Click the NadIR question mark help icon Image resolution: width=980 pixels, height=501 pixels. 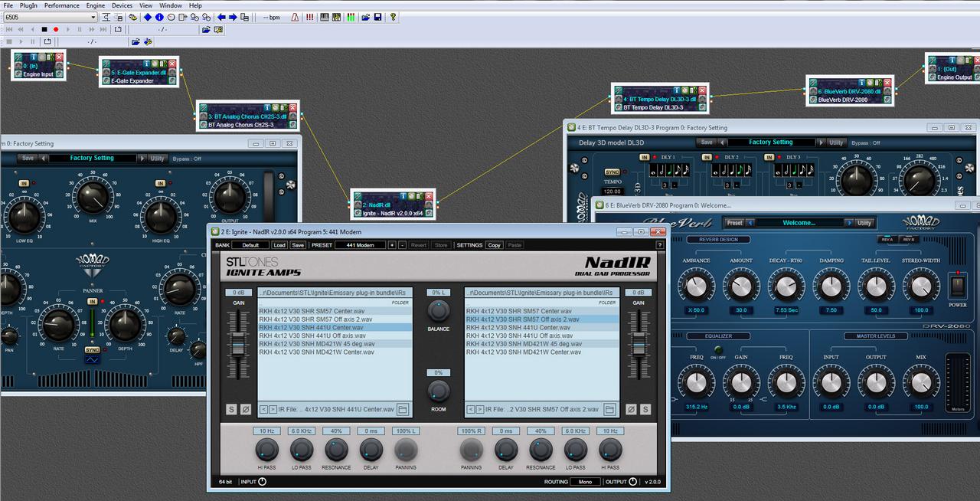tap(659, 245)
